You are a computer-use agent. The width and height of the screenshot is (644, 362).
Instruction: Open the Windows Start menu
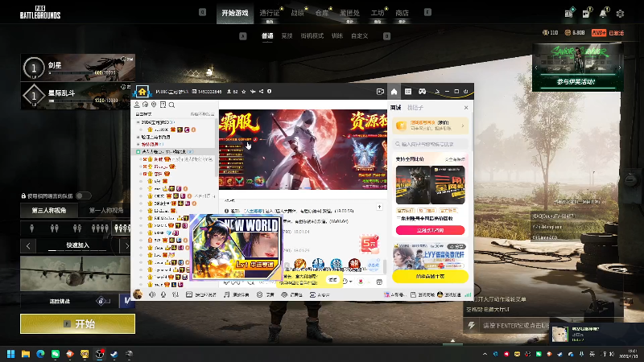(x=11, y=354)
